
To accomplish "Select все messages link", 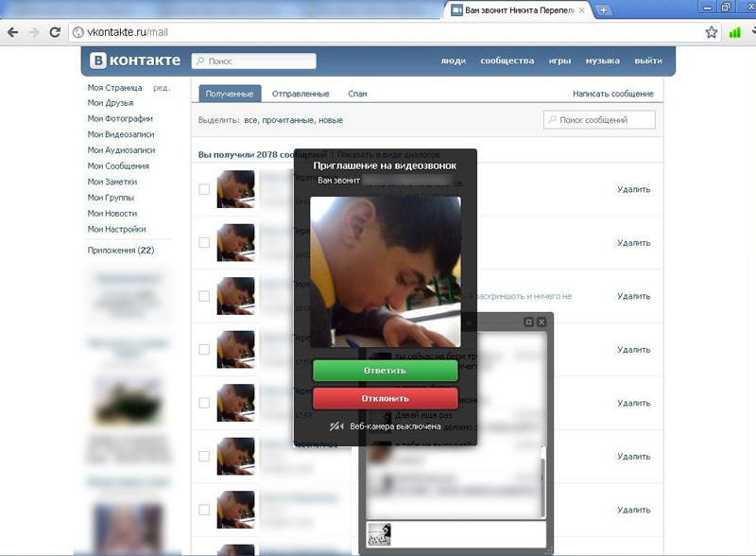I will tap(251, 120).
